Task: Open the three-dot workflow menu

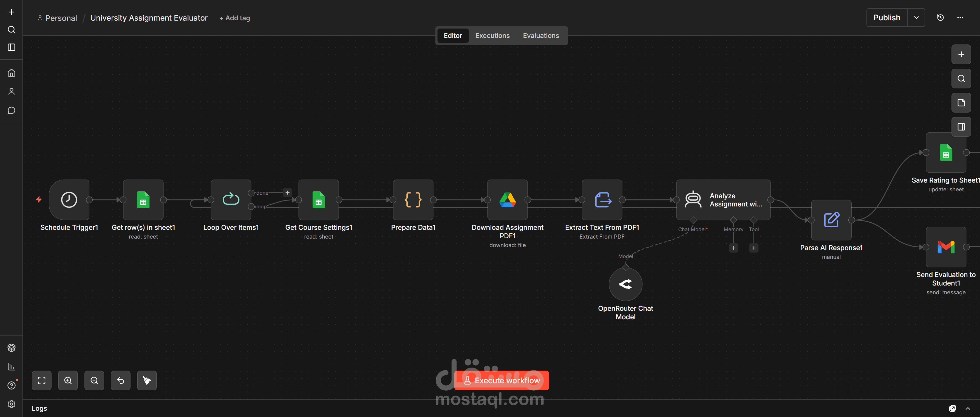Action: point(960,18)
